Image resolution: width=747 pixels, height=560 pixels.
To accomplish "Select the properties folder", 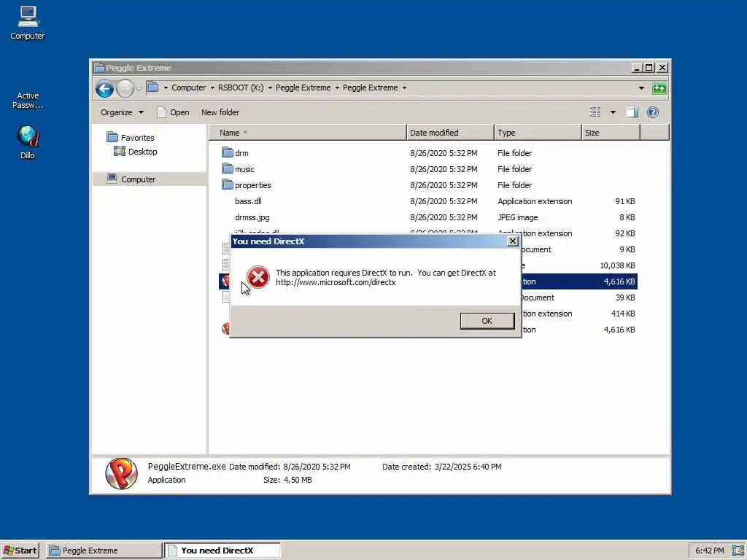I will 247,185.
